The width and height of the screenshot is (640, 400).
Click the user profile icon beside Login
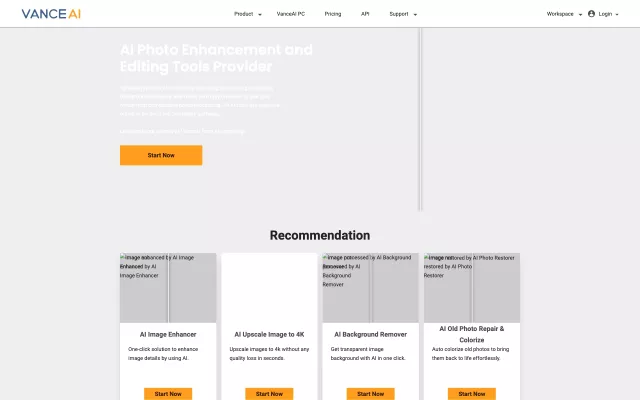(x=592, y=14)
